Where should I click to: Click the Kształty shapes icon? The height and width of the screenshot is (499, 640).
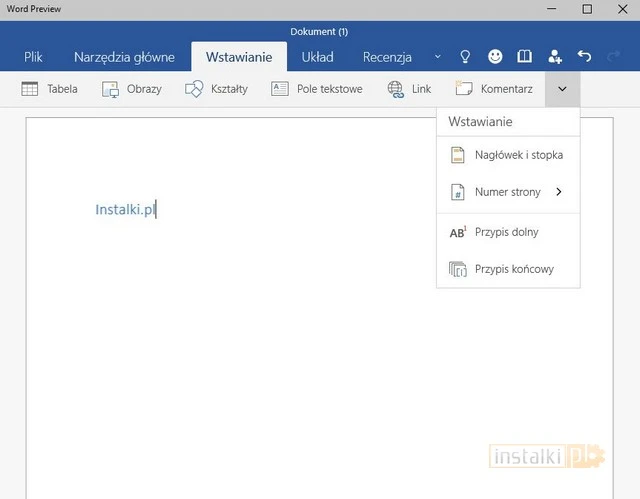coord(194,89)
